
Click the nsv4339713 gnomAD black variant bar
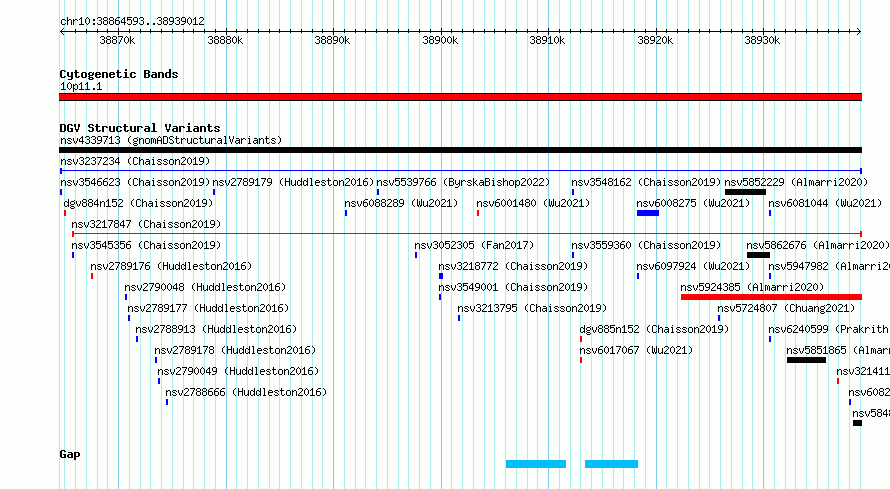coord(460,150)
